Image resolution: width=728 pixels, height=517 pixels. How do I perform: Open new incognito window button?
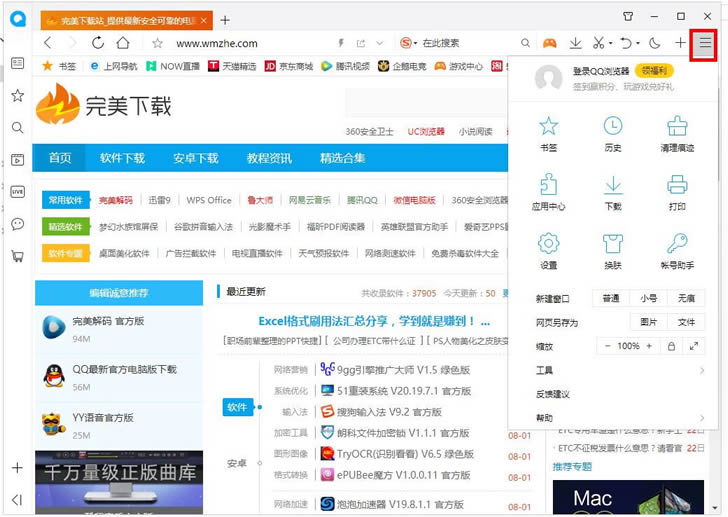(686, 298)
